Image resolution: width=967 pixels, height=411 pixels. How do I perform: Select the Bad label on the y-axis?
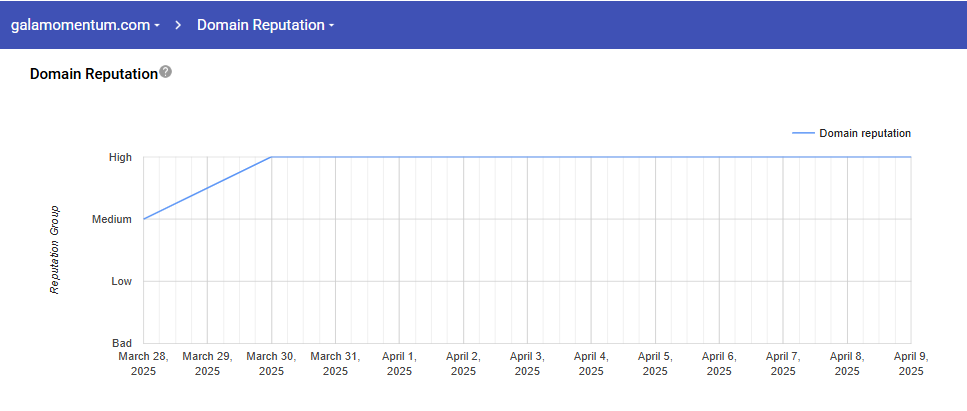tap(121, 343)
